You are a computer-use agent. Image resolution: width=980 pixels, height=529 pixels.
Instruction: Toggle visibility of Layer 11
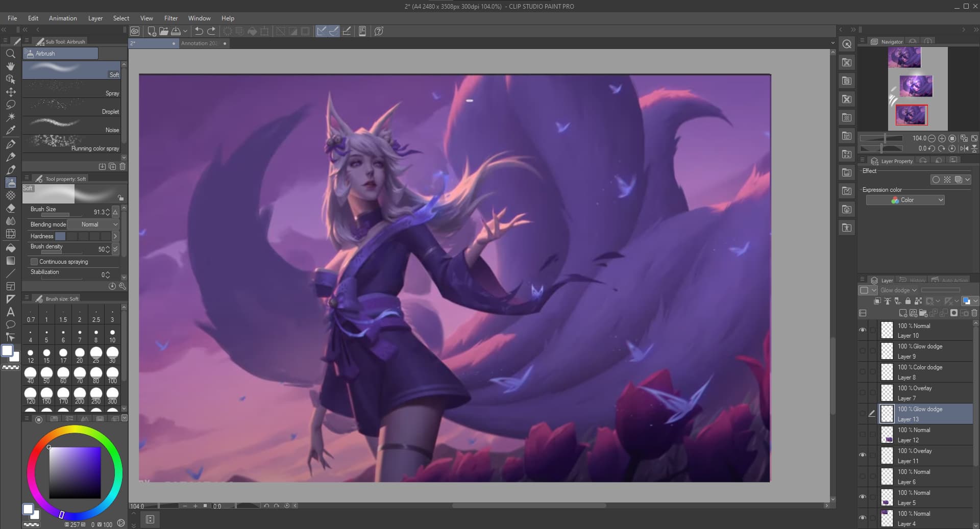pyautogui.click(x=863, y=455)
